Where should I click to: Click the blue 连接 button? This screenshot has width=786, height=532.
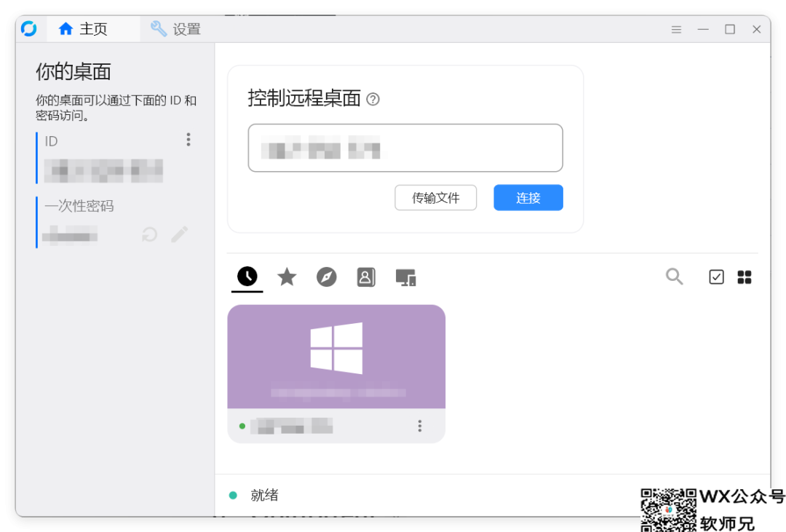click(x=528, y=197)
